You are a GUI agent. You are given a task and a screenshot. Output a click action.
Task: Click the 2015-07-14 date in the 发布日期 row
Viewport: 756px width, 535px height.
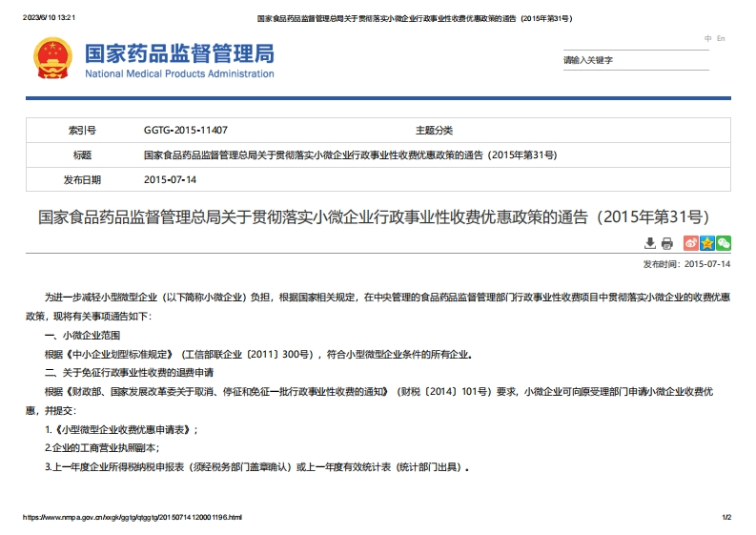tap(170, 179)
